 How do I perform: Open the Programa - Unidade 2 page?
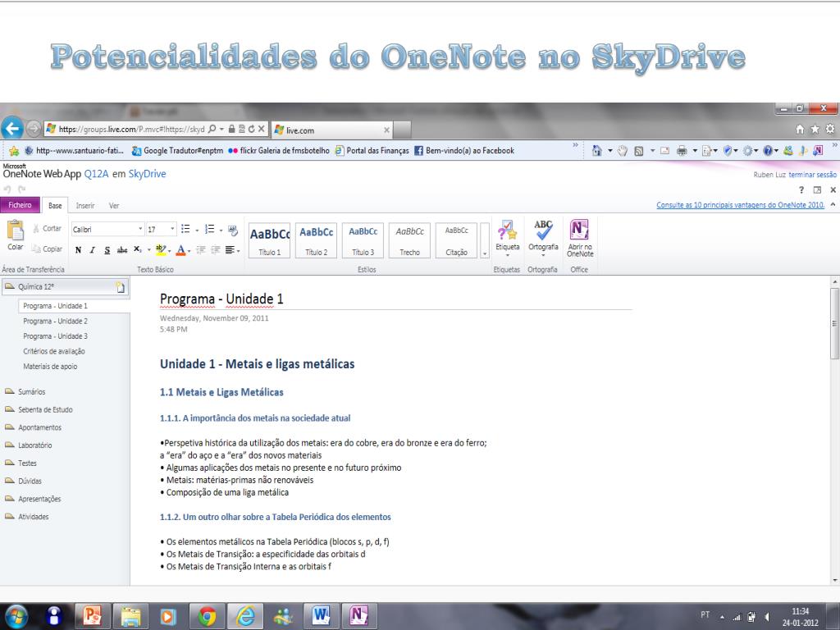tap(55, 321)
